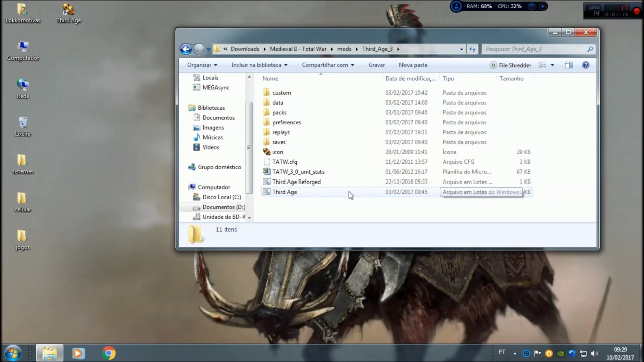Screen dimensions: 644x362
Task: Open Google Chrome from the taskbar
Action: coord(108,353)
